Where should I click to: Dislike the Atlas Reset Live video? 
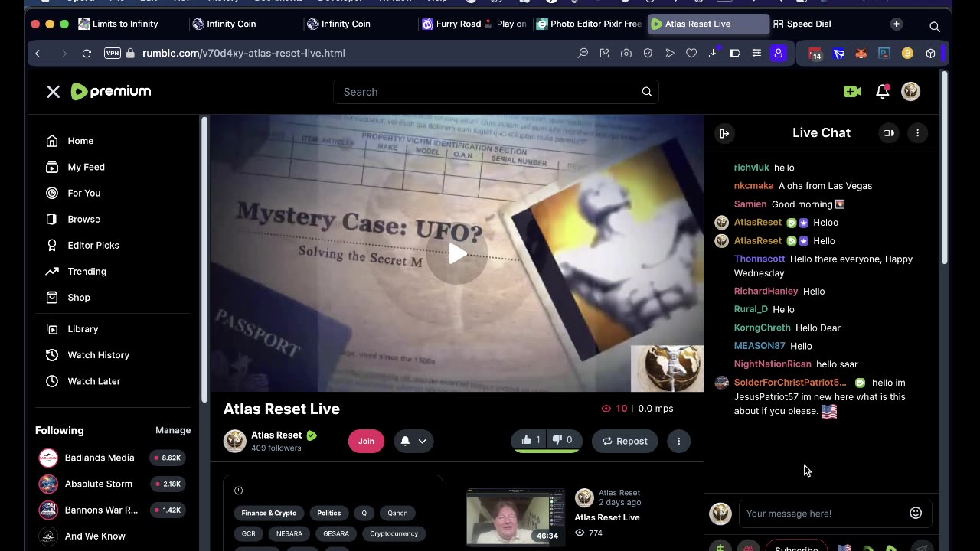(563, 440)
